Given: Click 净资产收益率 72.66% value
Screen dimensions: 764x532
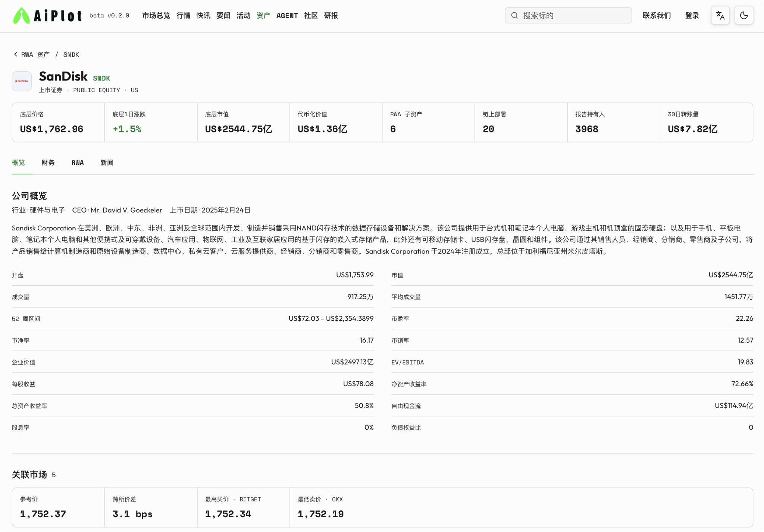Looking at the screenshot, I should pyautogui.click(x=742, y=384).
